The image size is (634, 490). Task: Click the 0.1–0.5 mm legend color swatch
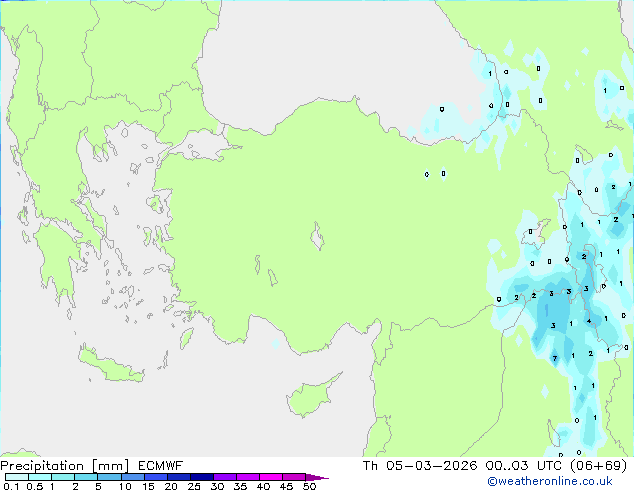17,477
